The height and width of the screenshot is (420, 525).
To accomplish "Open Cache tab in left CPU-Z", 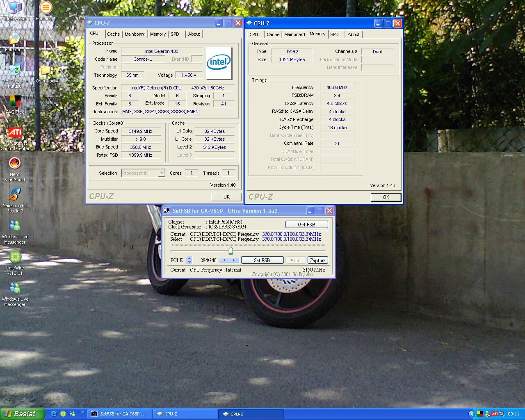I will click(114, 34).
